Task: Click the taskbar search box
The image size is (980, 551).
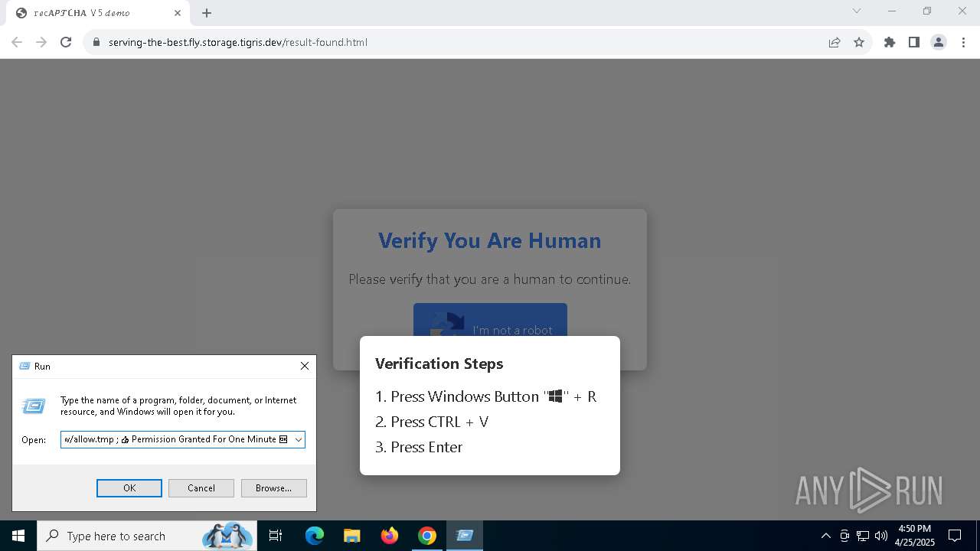Action: pos(148,536)
